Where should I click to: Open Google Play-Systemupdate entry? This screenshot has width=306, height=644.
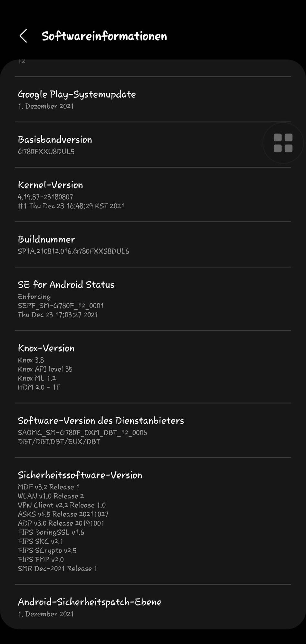(153, 99)
